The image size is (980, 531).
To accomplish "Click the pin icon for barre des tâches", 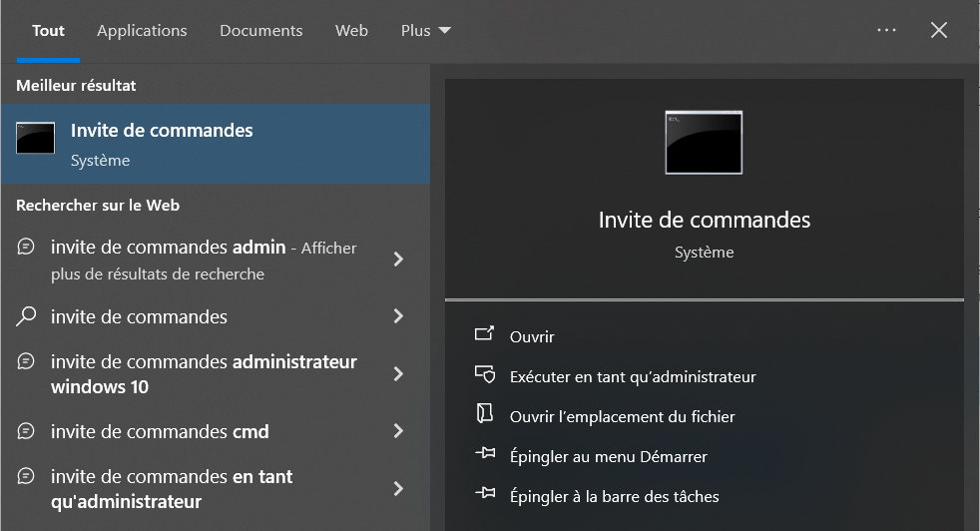I will tap(484, 495).
